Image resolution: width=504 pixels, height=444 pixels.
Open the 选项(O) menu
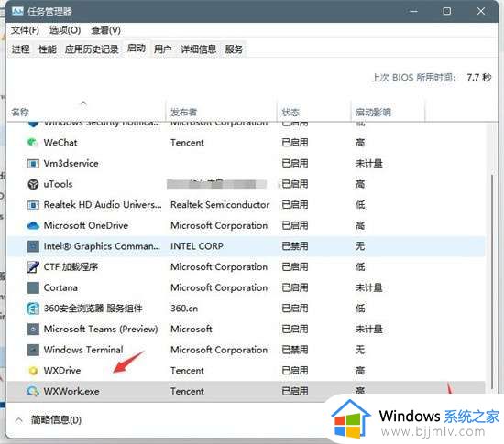65,30
